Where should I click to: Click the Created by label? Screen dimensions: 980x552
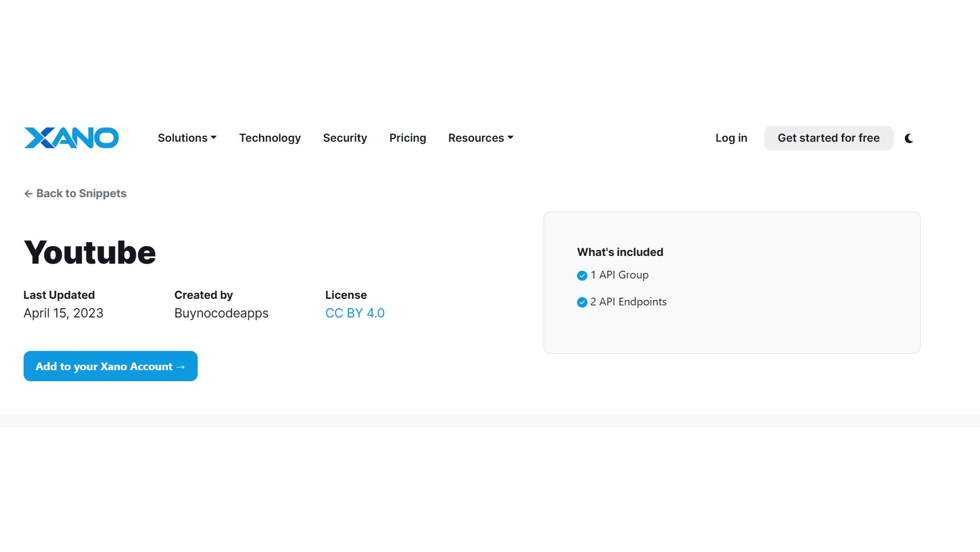point(204,295)
